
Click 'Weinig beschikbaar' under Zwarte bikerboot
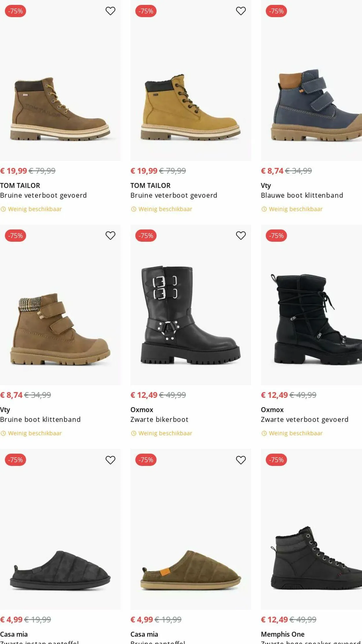coord(165,433)
